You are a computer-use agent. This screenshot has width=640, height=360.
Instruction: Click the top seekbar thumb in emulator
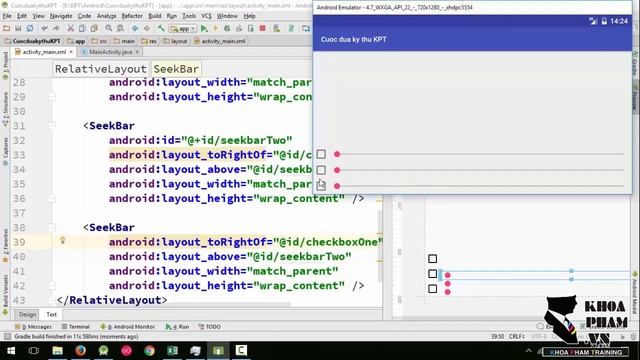coord(337,154)
